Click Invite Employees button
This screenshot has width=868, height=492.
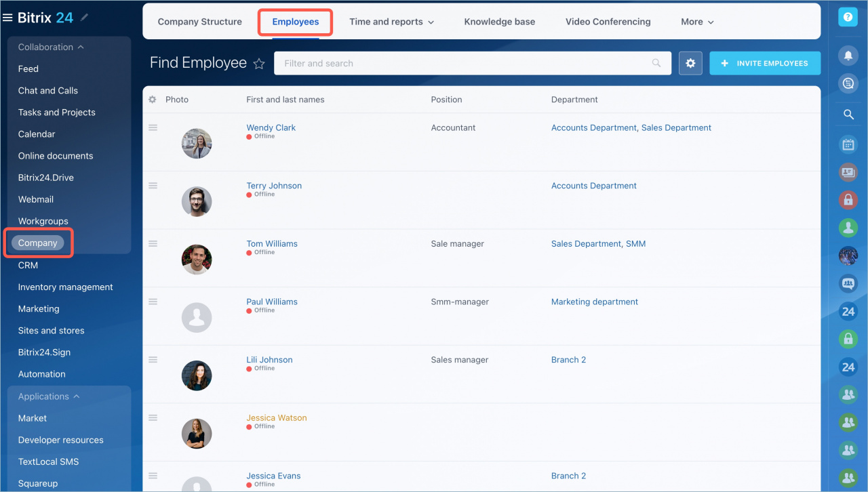765,63
